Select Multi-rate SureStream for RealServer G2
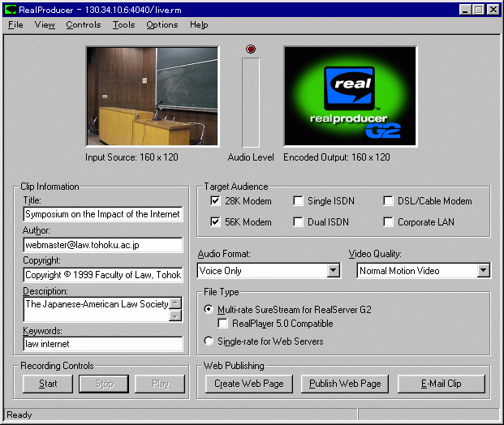The height and width of the screenshot is (425, 504). [x=209, y=309]
